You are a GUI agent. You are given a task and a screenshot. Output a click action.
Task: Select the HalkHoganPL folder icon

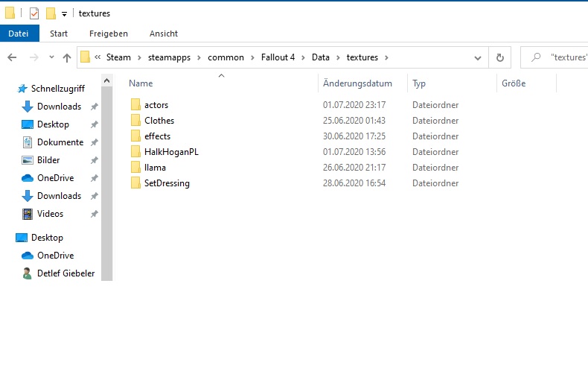click(x=135, y=152)
